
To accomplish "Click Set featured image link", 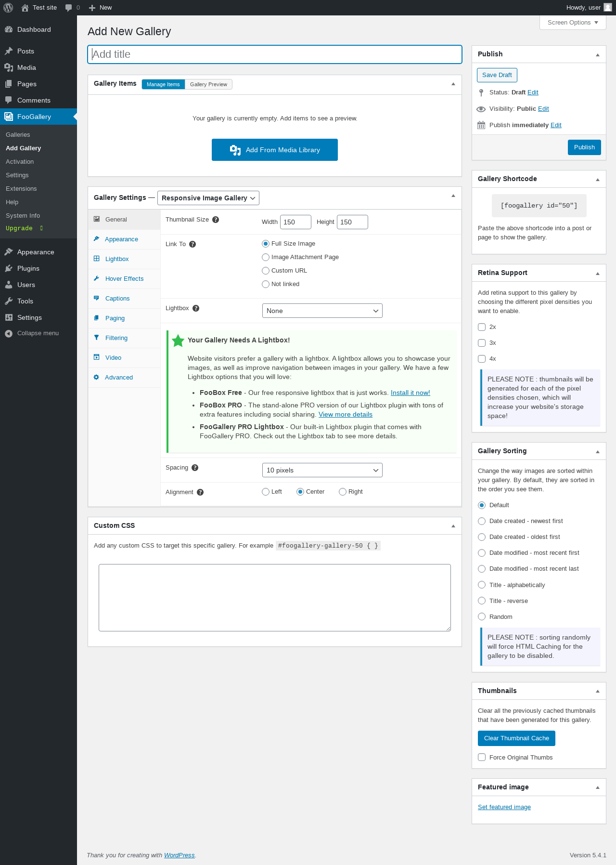I will pos(504,807).
